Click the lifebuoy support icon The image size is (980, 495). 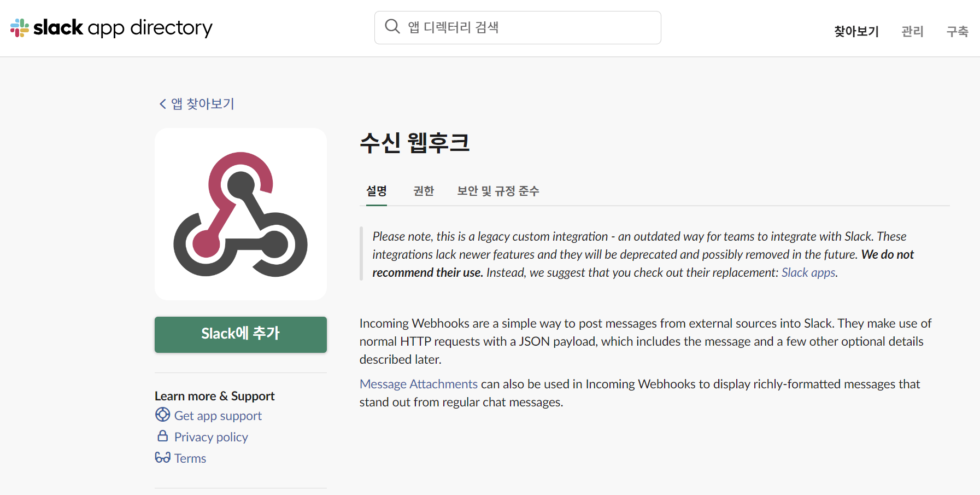[162, 415]
